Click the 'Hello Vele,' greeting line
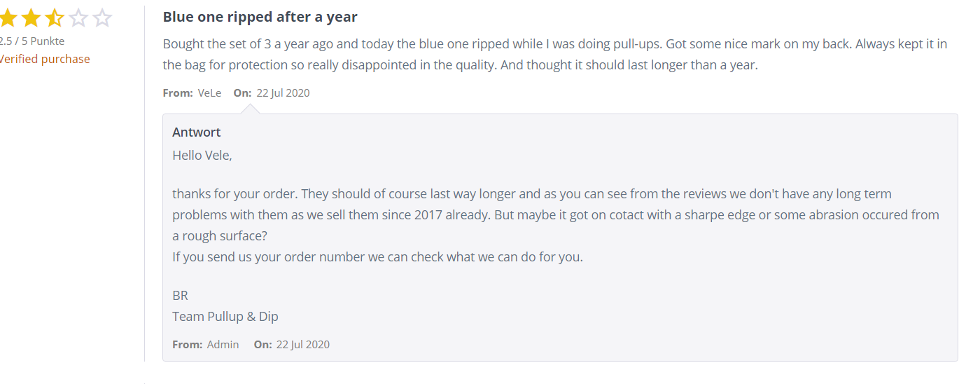Screen dimensions: 980x384 pos(202,156)
